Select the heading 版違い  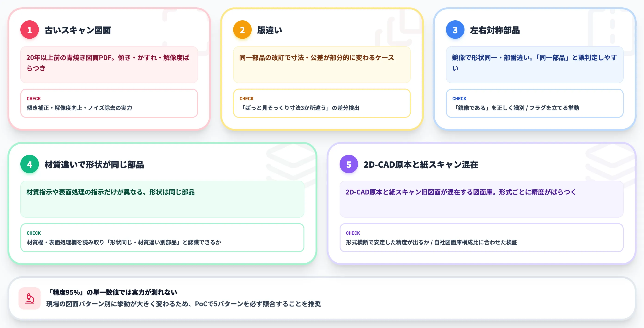tap(269, 30)
